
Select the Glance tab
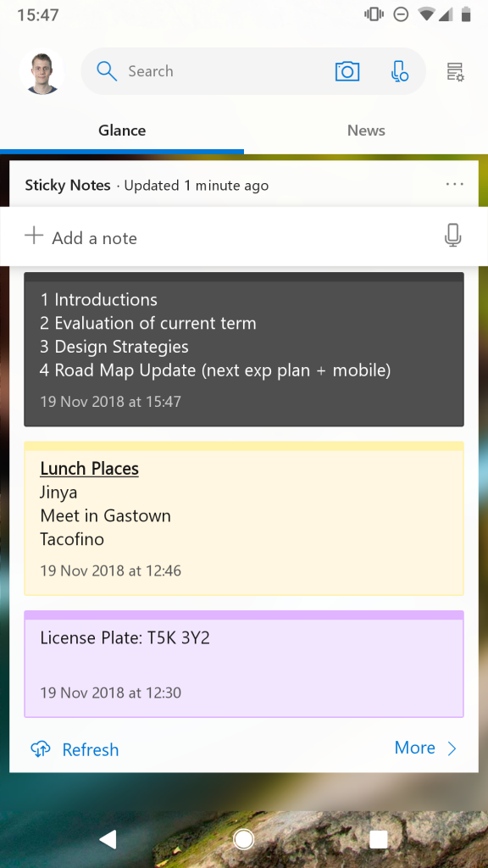pos(122,131)
